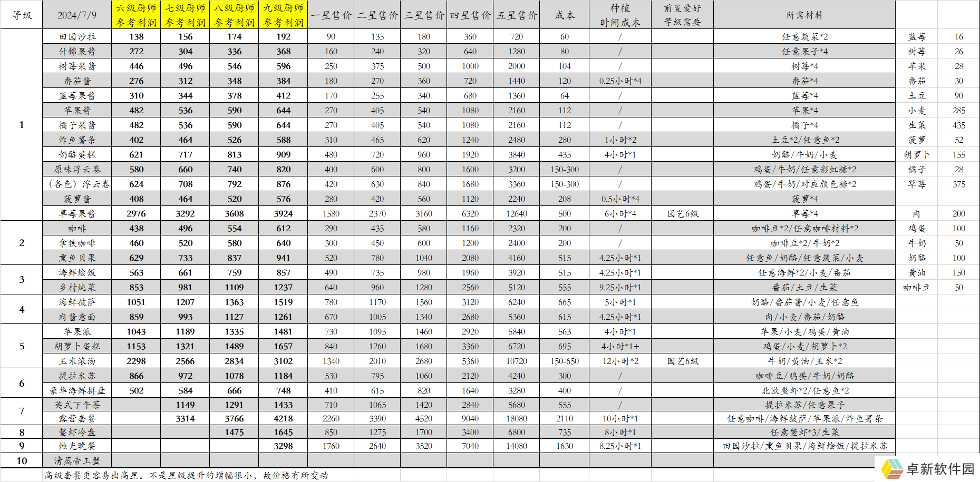Click the 一星售价 column header
The height and width of the screenshot is (482, 980).
point(331,15)
